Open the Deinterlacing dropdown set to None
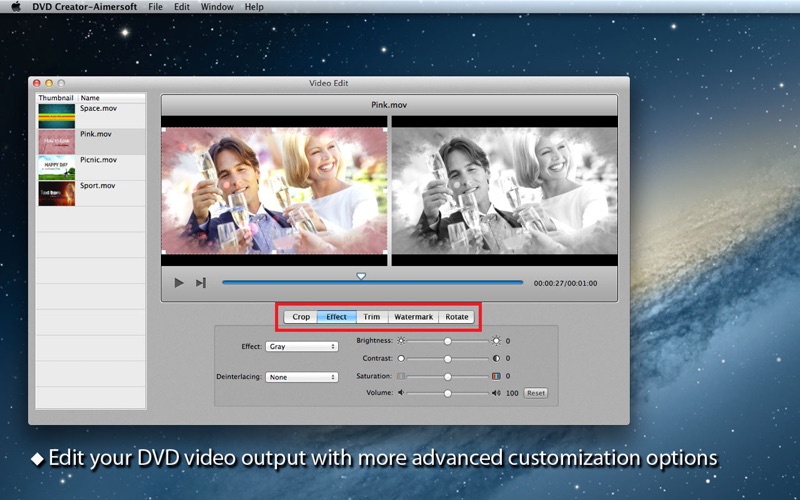The width and height of the screenshot is (800, 500). pyautogui.click(x=302, y=377)
